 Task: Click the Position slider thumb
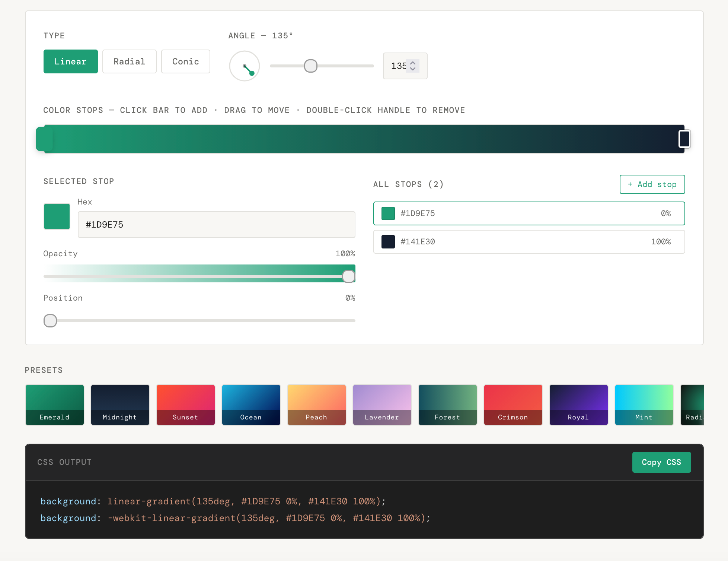[x=50, y=321]
